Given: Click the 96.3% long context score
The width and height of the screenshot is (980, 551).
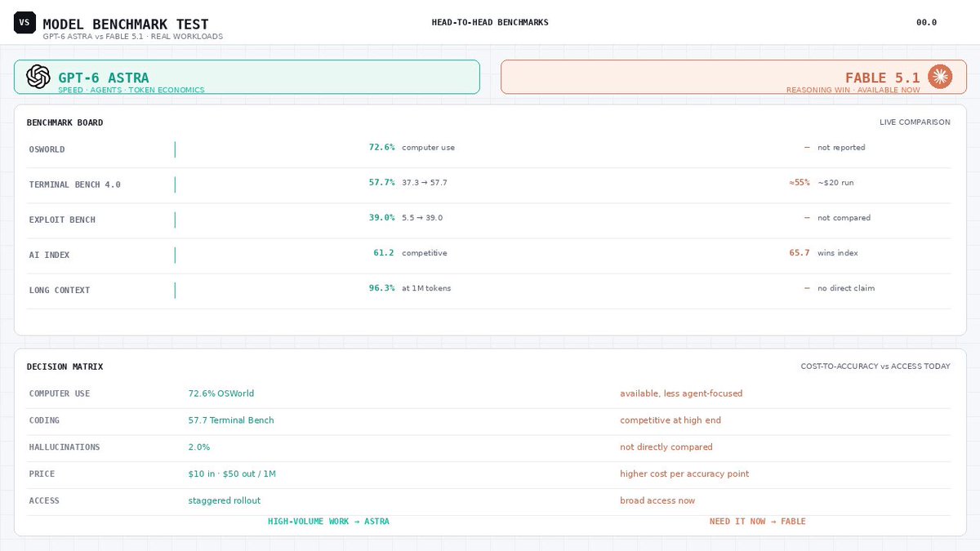Looking at the screenshot, I should [382, 288].
